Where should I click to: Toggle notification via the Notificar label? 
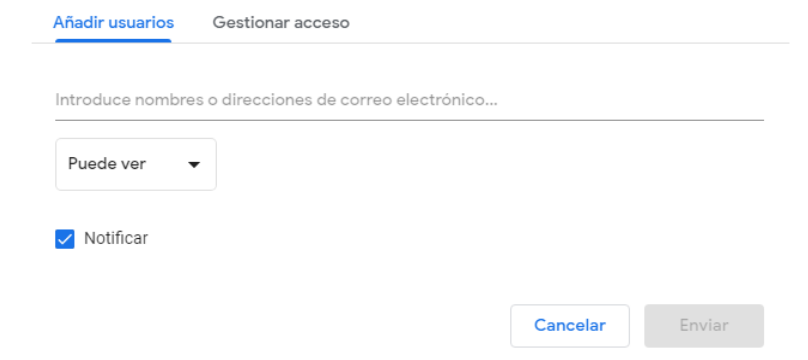(116, 238)
